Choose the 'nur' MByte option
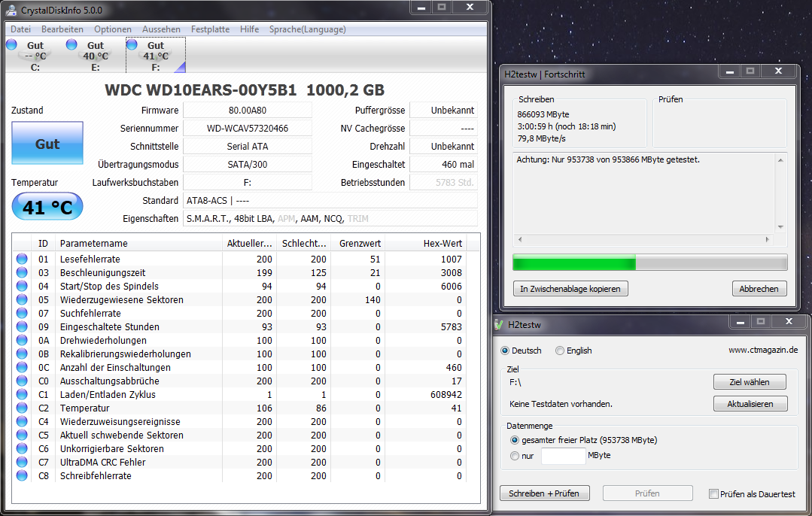812x516 pixels. [x=514, y=455]
